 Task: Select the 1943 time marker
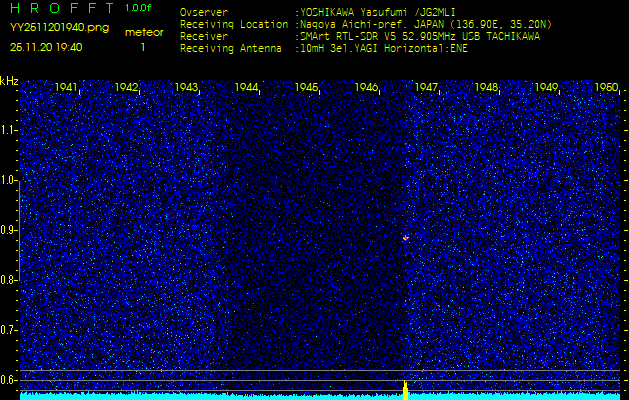187,88
